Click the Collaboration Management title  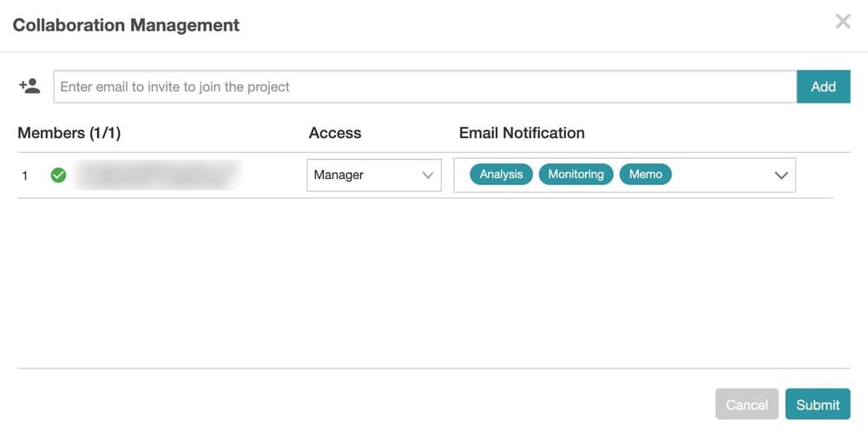(126, 25)
